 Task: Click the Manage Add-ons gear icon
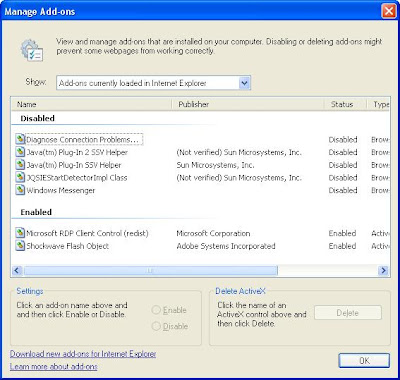pyautogui.click(x=31, y=50)
